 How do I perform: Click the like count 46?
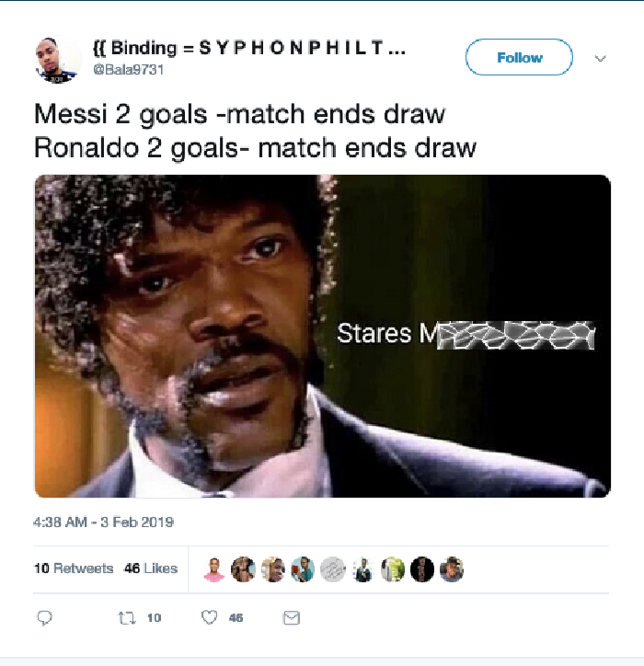click(236, 618)
